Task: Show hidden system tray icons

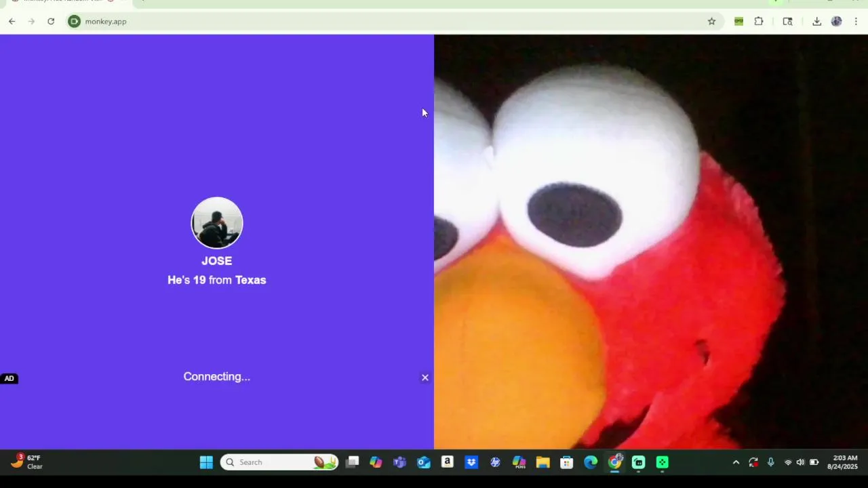Action: (x=736, y=462)
